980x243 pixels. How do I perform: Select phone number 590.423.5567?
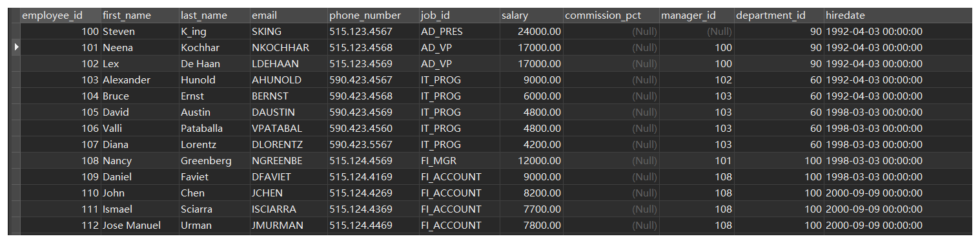tap(373, 145)
